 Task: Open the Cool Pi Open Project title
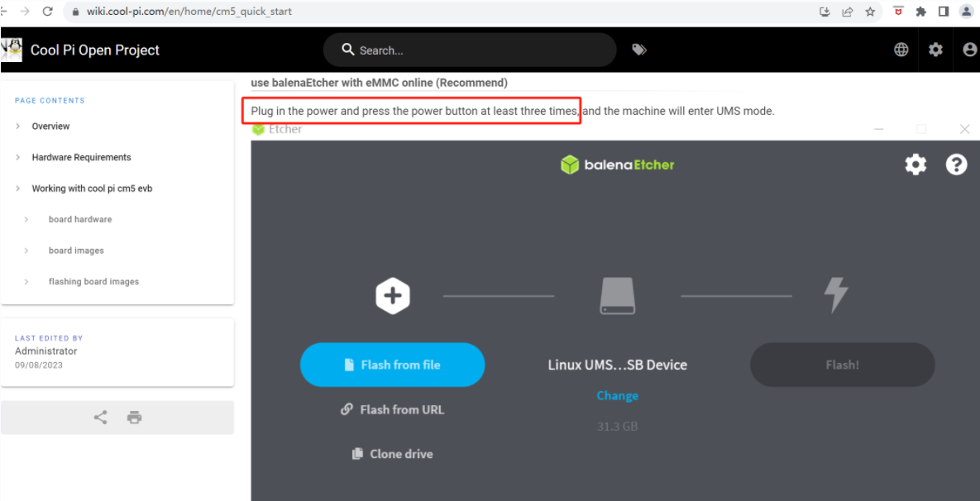click(x=95, y=50)
